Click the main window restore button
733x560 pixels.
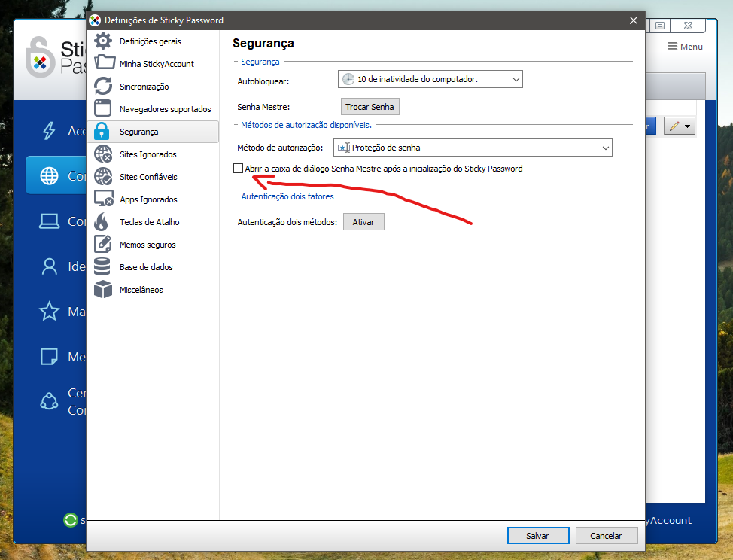point(659,26)
